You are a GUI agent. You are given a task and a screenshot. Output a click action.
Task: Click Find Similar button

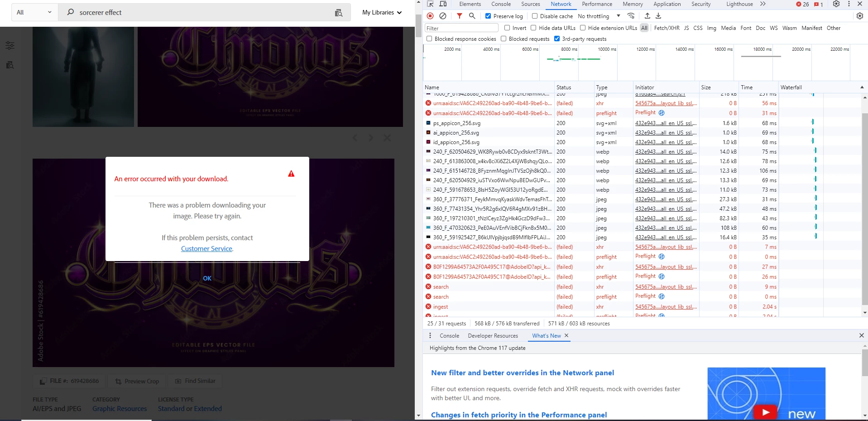195,381
